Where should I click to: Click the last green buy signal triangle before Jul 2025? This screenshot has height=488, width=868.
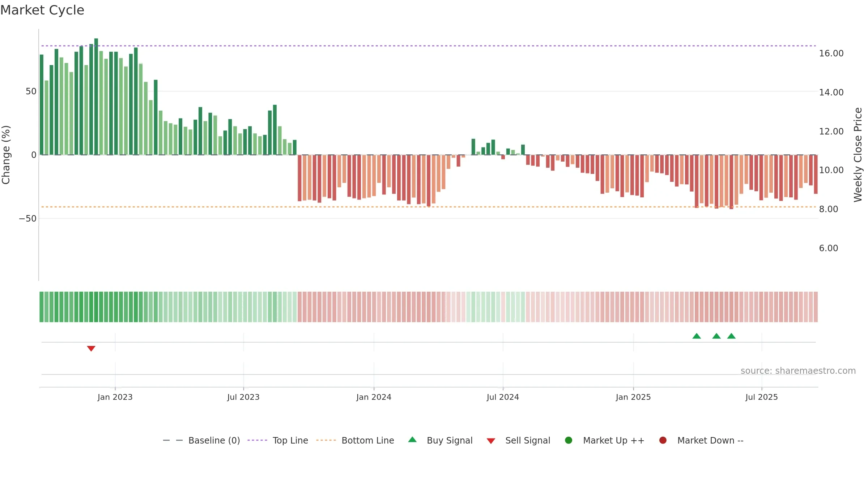(x=731, y=336)
